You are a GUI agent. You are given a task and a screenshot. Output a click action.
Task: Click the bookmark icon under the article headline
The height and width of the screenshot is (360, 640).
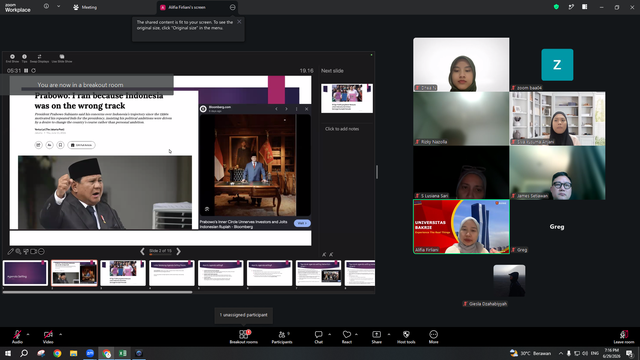click(60, 145)
